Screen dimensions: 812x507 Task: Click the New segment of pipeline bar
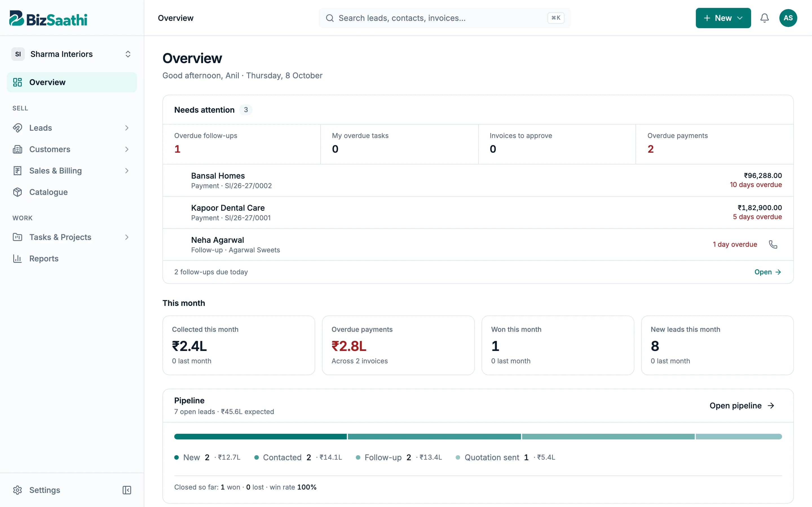coord(261,436)
